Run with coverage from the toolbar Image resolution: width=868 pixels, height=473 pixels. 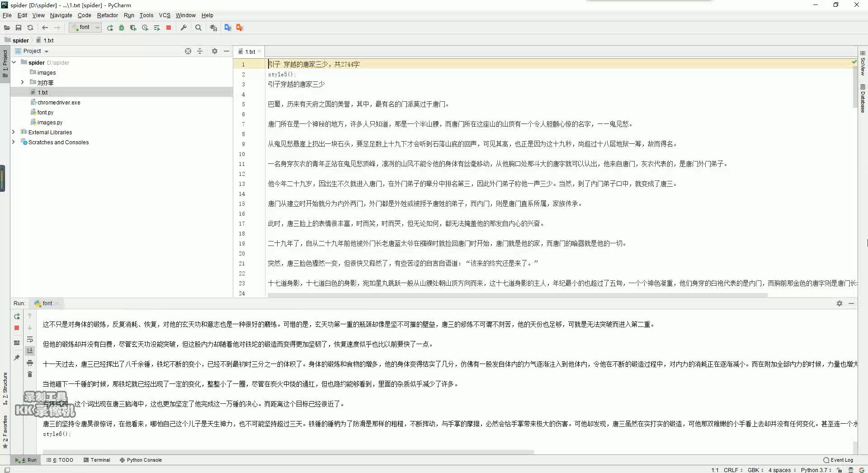tap(133, 28)
